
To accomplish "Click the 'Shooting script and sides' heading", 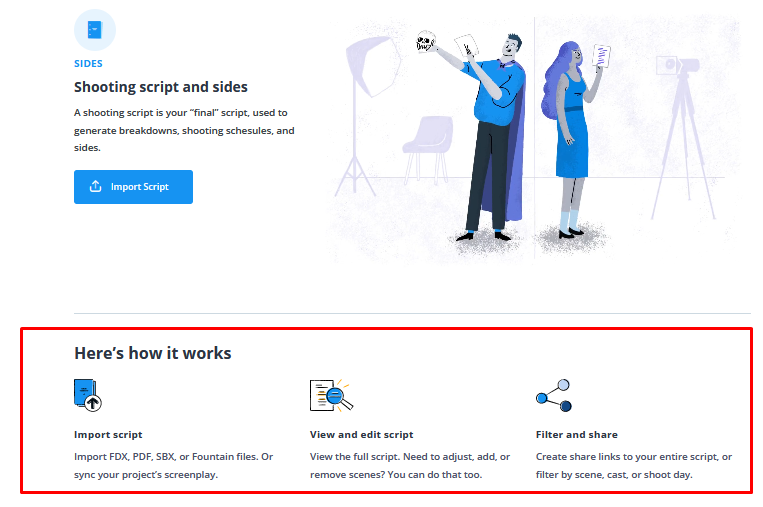I will pos(161,87).
